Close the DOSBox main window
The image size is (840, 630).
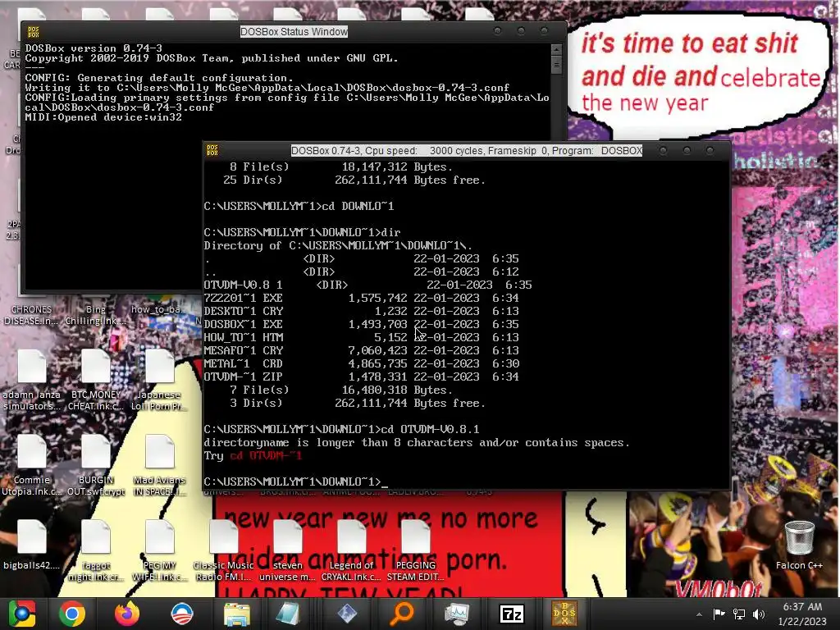click(x=710, y=151)
